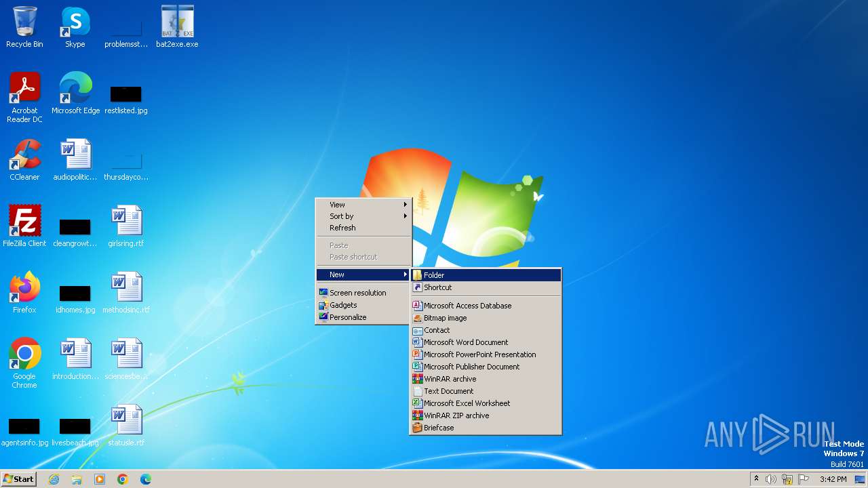Choose Refresh in the context menu
This screenshot has width=868, height=488.
(363, 228)
